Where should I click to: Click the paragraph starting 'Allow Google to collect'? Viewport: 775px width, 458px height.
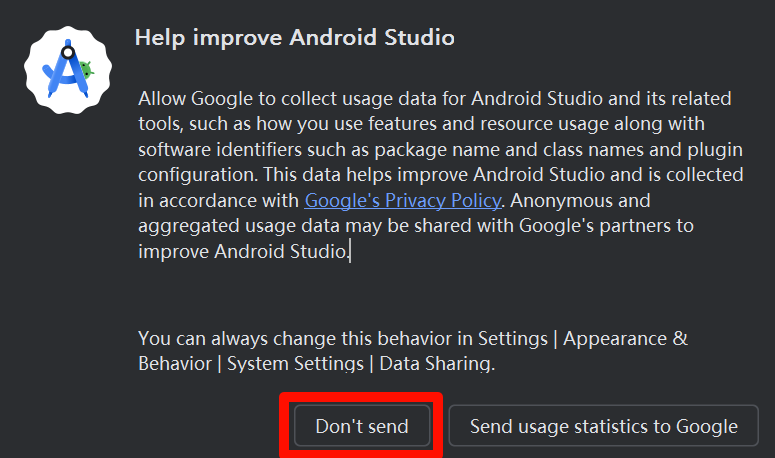tap(440, 175)
